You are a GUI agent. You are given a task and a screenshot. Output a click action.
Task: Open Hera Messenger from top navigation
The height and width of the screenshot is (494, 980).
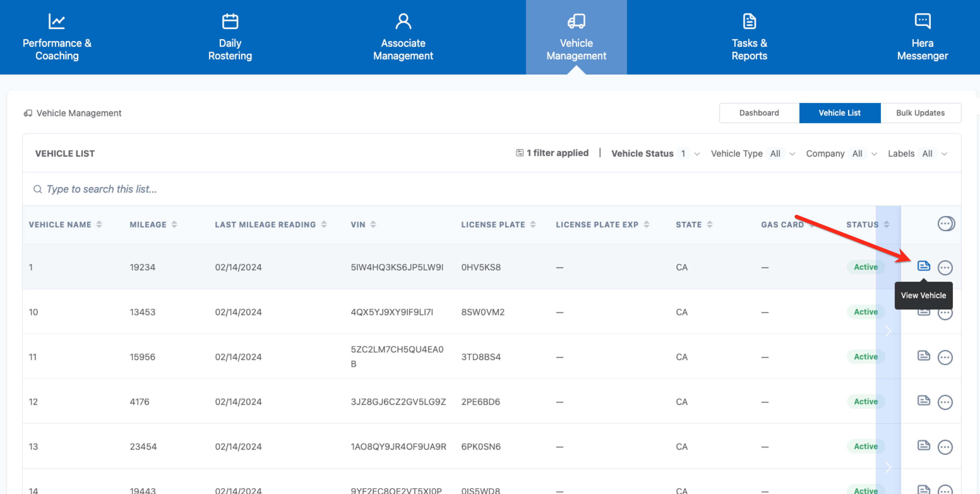(922, 37)
